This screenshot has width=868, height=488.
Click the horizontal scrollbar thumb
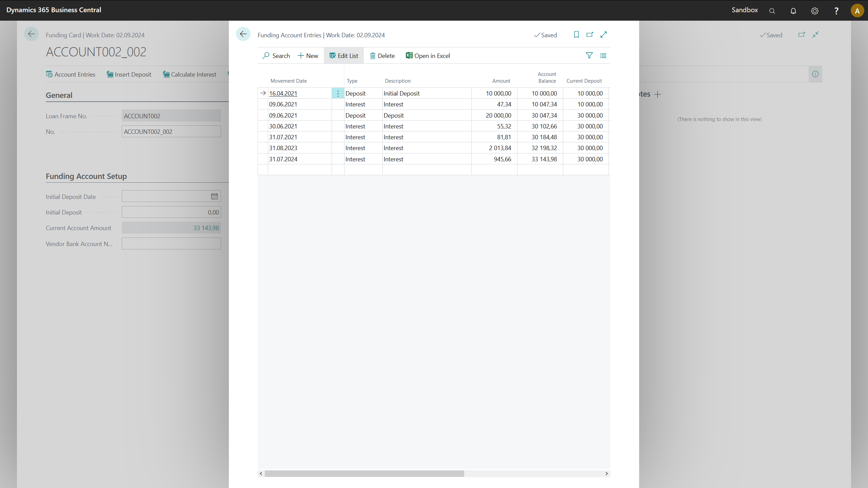tap(364, 473)
